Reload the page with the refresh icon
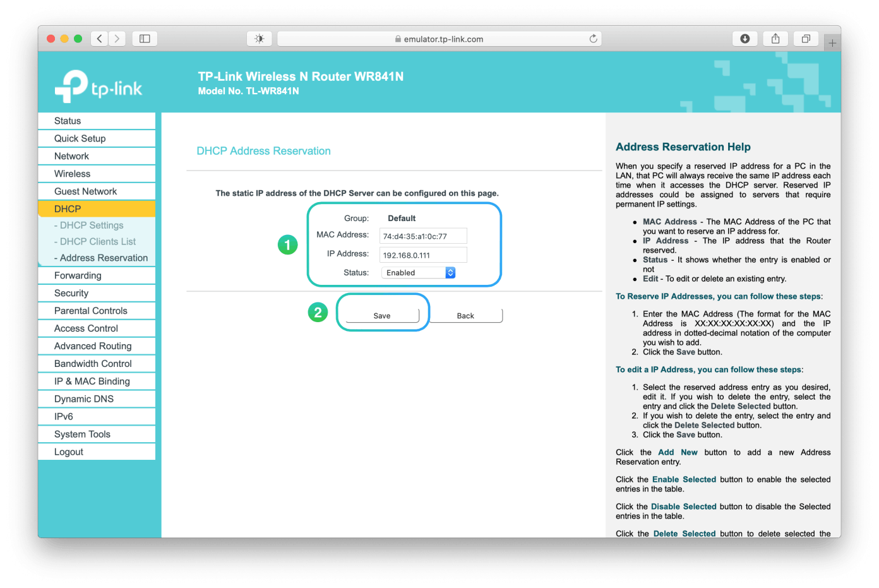 click(593, 39)
